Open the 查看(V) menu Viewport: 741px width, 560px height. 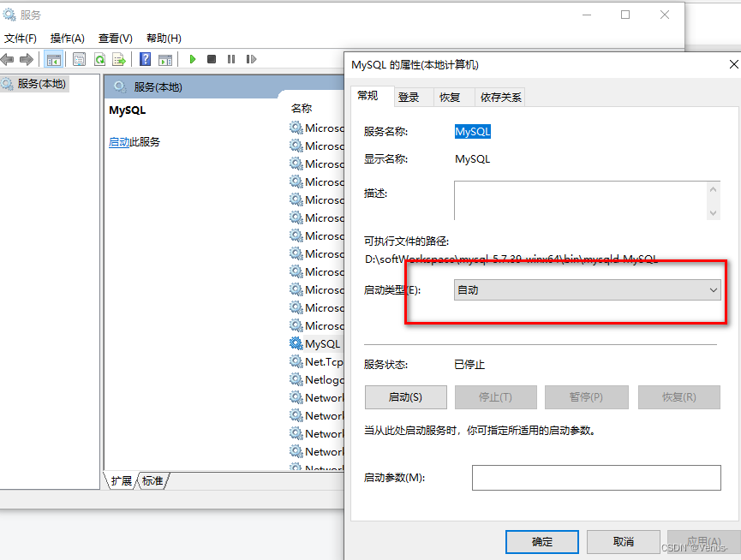(x=115, y=39)
